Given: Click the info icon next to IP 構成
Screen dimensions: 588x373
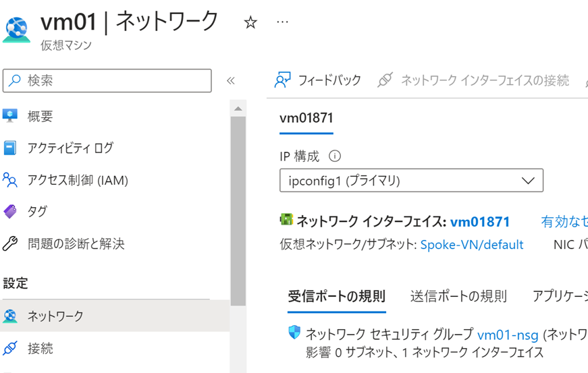Looking at the screenshot, I should (335, 156).
